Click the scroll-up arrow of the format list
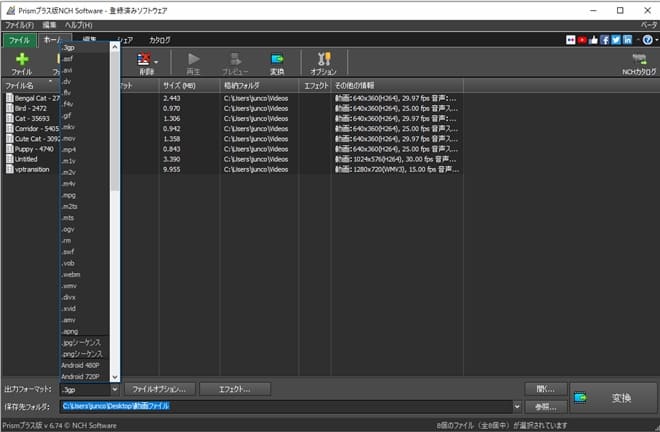The height and width of the screenshot is (432, 660). click(x=114, y=47)
